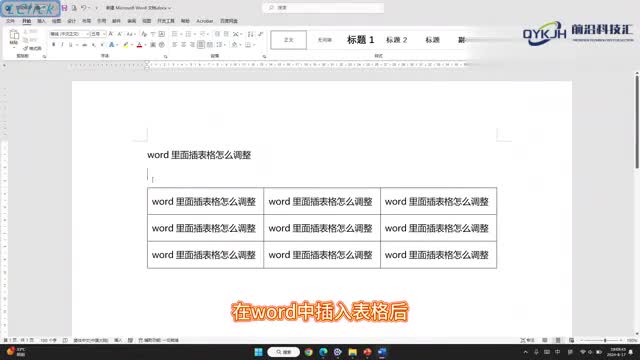This screenshot has height=360, width=640.
Task: Toggle Strikethrough formatting
Action: pyautogui.click(x=84, y=44)
